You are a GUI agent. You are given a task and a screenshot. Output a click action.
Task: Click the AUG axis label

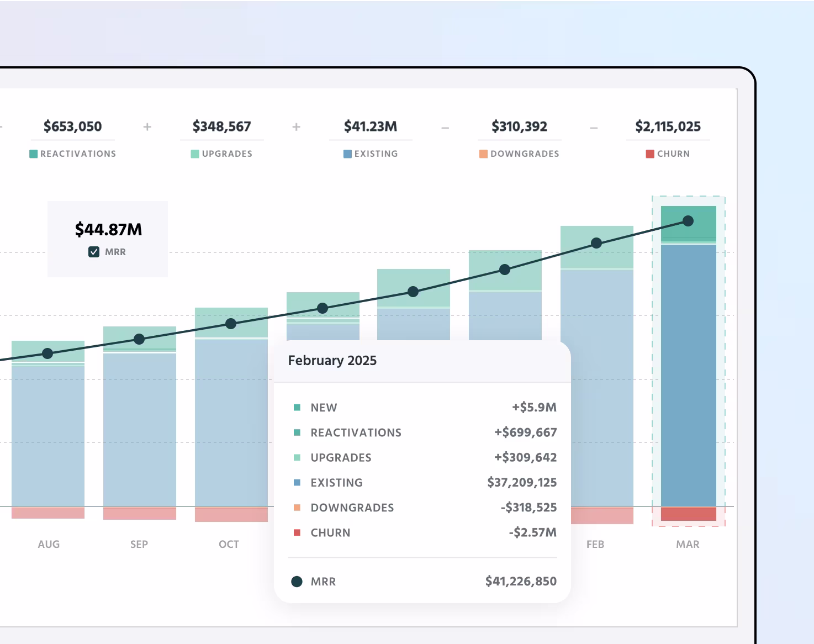pyautogui.click(x=49, y=544)
